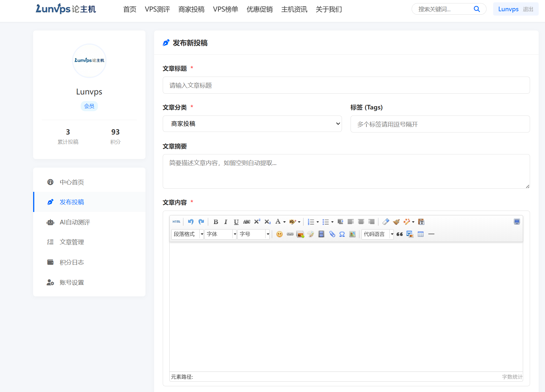
Task: Toggle HTML source mode in editor
Action: click(176, 222)
